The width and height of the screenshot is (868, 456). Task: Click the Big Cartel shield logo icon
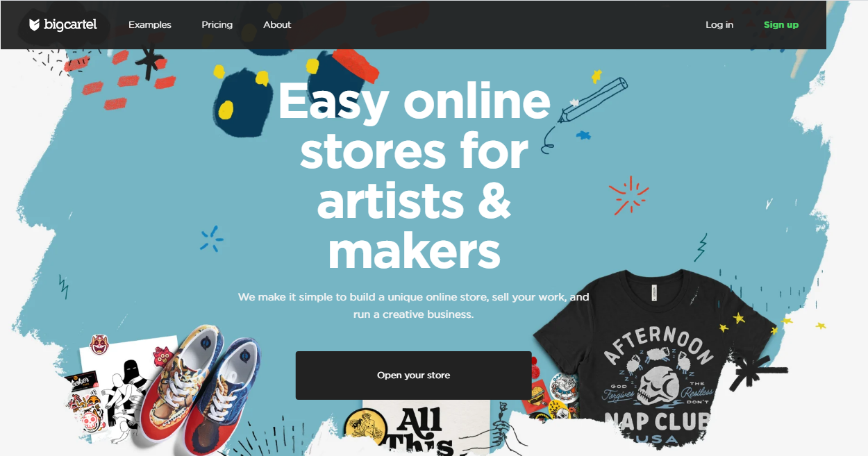[x=35, y=25]
